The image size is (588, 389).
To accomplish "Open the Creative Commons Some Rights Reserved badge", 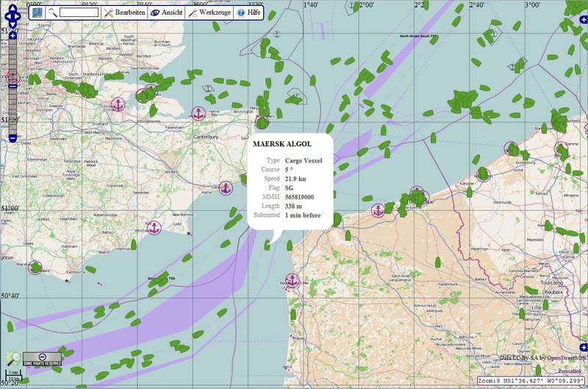I will [42, 359].
